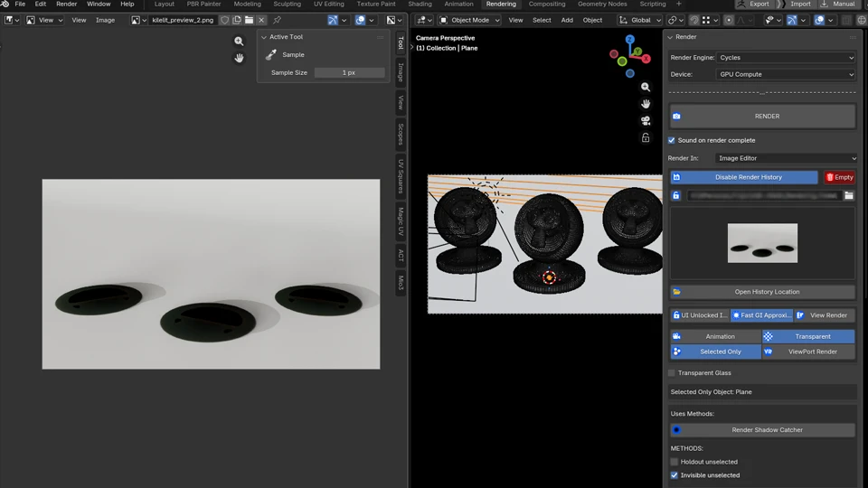This screenshot has width=868, height=488.
Task: Click the render history preview thumbnail
Action: (762, 243)
